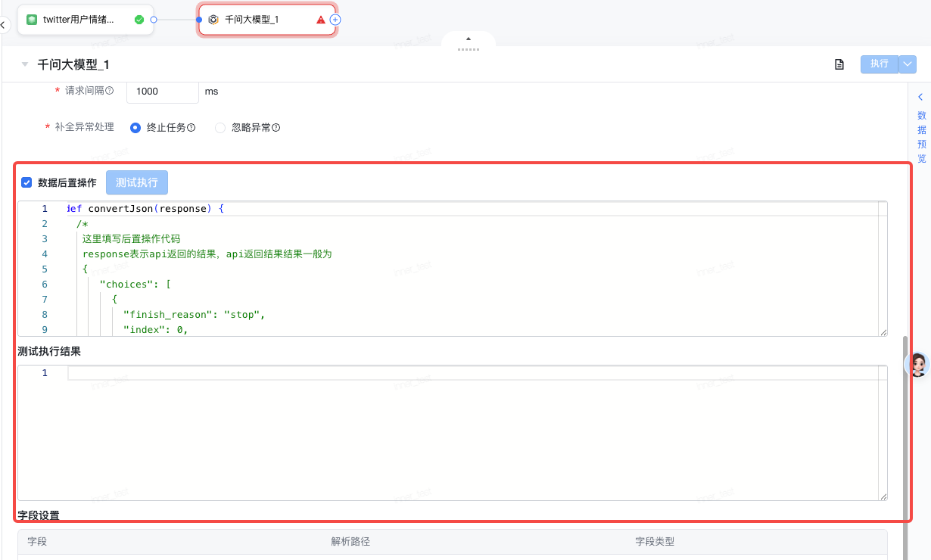Click the 执行 button
931x560 pixels.
[879, 64]
